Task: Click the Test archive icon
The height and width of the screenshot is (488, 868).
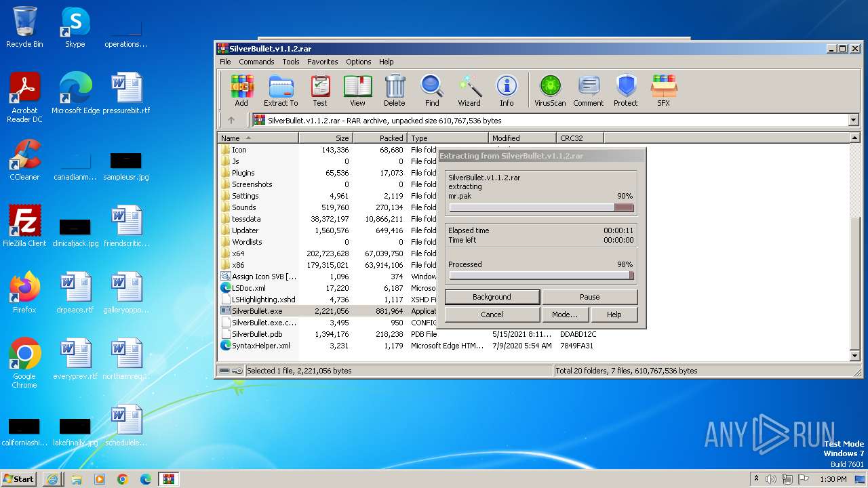Action: (320, 90)
